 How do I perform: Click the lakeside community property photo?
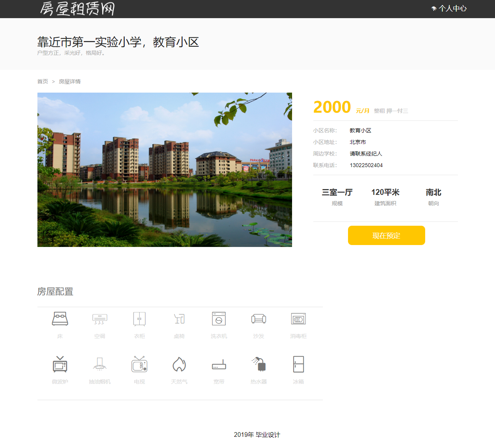coord(165,170)
